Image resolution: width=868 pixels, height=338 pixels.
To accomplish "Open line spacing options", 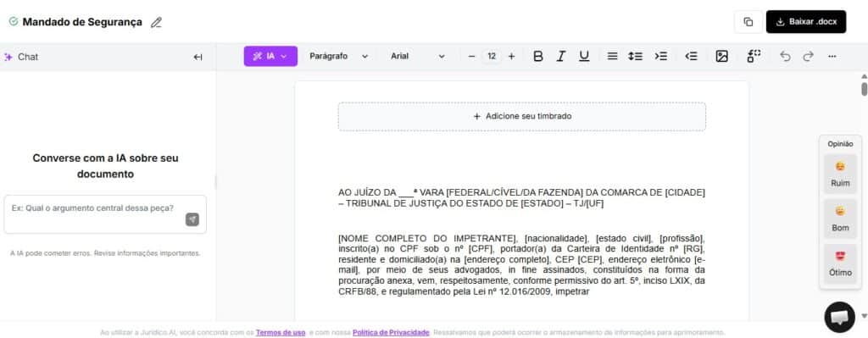I will point(636,57).
